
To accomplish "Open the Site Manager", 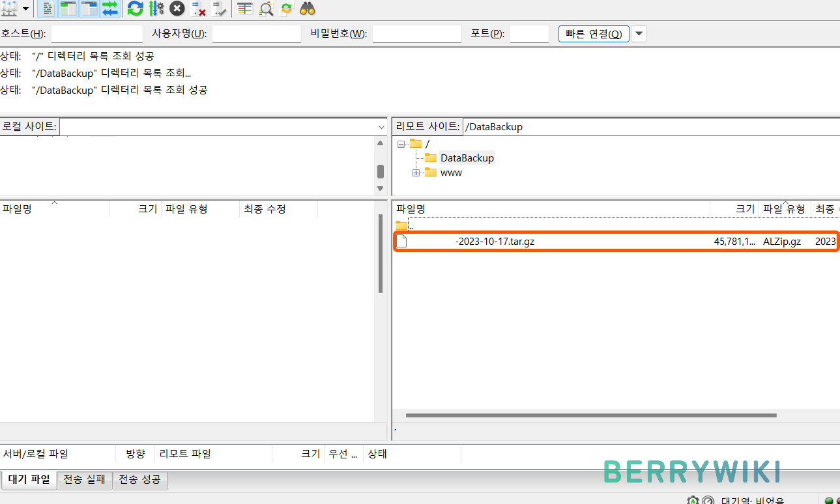I will (x=8, y=8).
